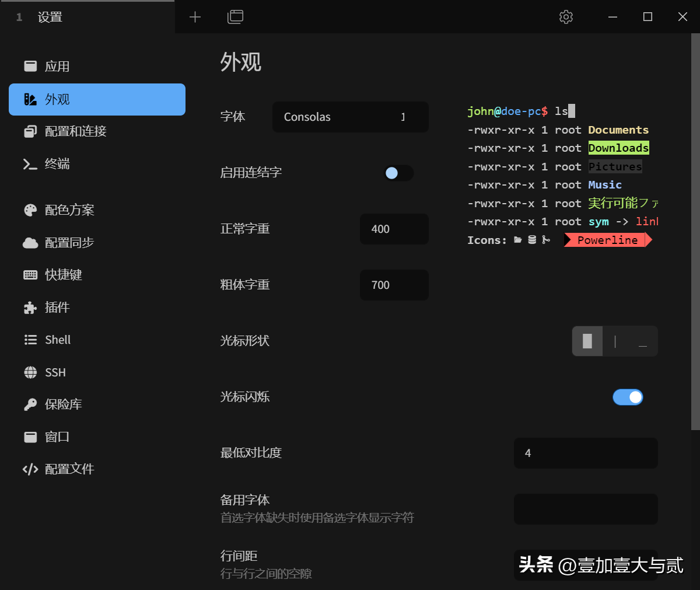Click the Consolas font field

click(351, 117)
